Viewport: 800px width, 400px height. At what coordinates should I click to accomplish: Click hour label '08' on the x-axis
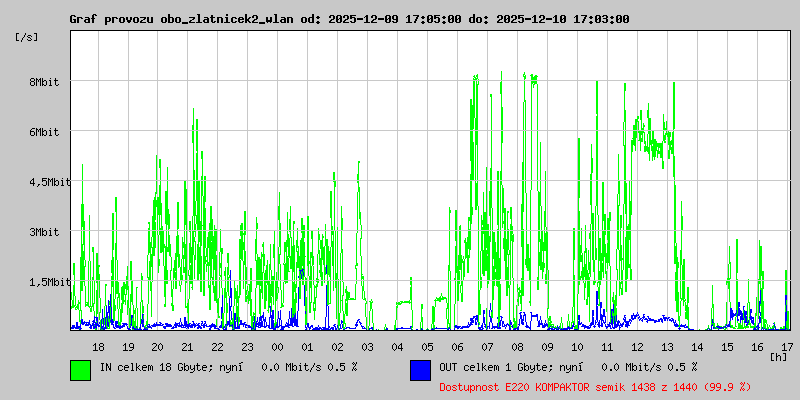517,347
